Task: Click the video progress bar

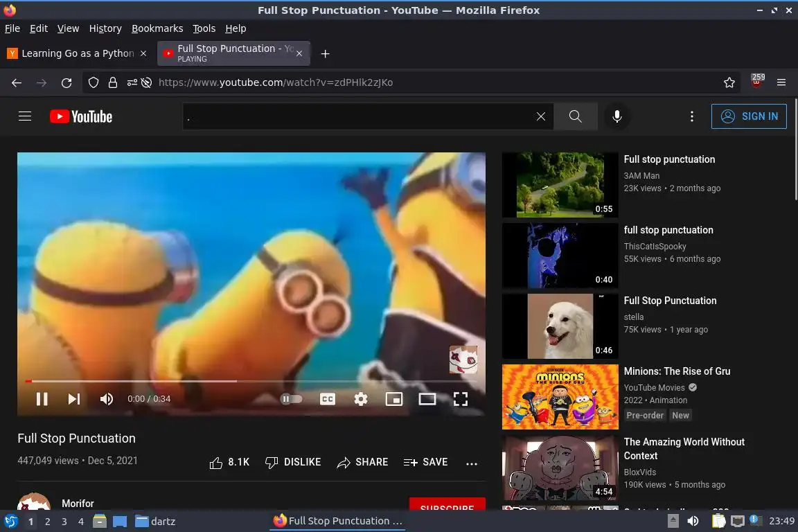Action: pyautogui.click(x=251, y=381)
